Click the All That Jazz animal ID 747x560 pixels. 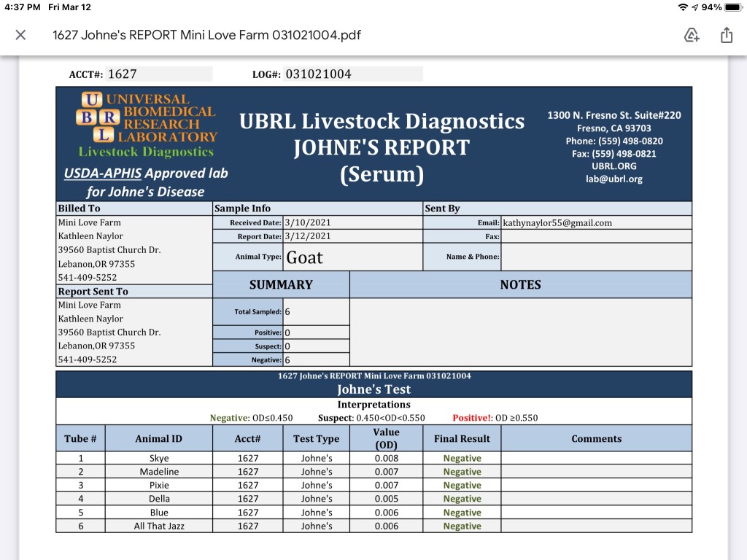click(158, 526)
